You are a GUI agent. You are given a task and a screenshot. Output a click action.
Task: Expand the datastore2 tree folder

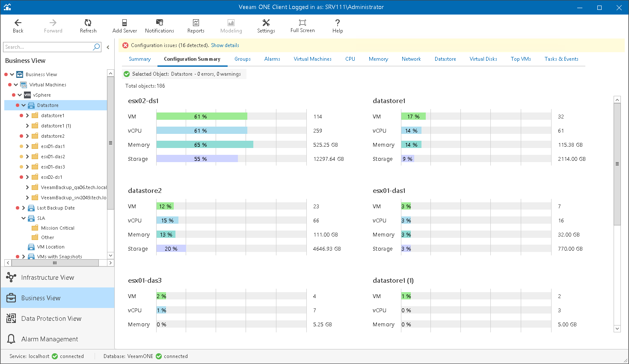coord(27,136)
